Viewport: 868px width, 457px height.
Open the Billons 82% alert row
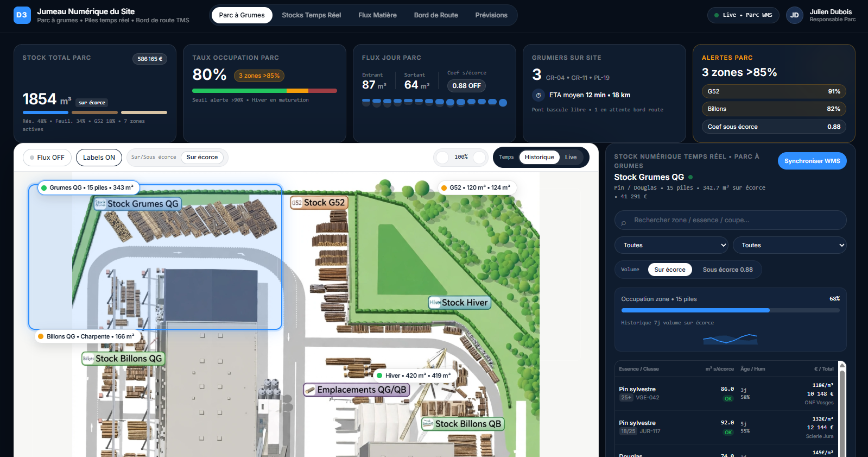pyautogui.click(x=774, y=109)
